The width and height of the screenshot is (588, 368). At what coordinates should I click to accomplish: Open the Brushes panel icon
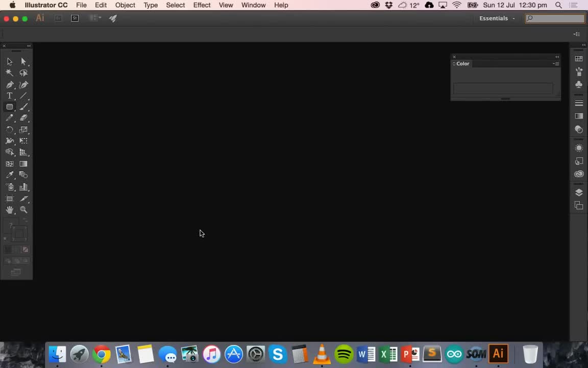pos(579,72)
